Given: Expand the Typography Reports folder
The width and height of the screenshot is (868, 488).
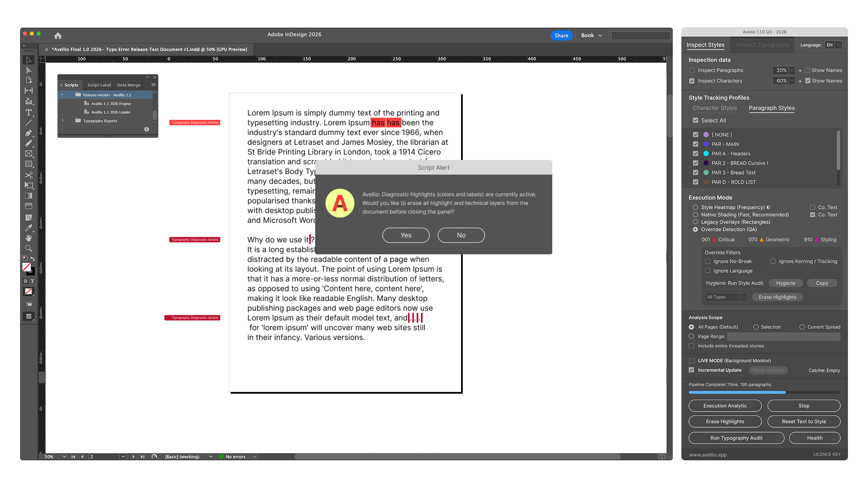Looking at the screenshot, I should pyautogui.click(x=62, y=121).
